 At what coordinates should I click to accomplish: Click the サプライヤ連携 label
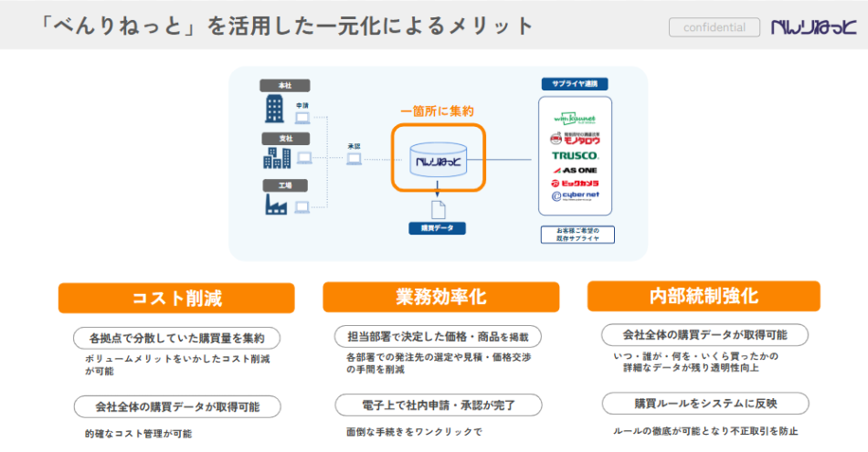coord(575,84)
